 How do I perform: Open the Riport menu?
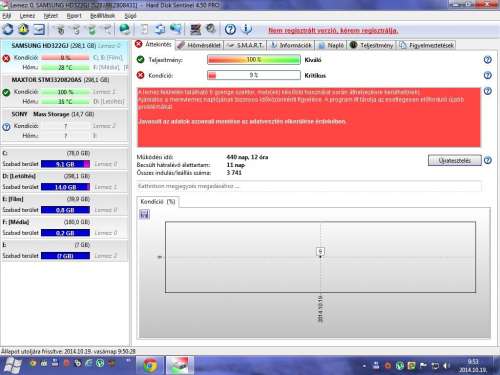tap(74, 16)
